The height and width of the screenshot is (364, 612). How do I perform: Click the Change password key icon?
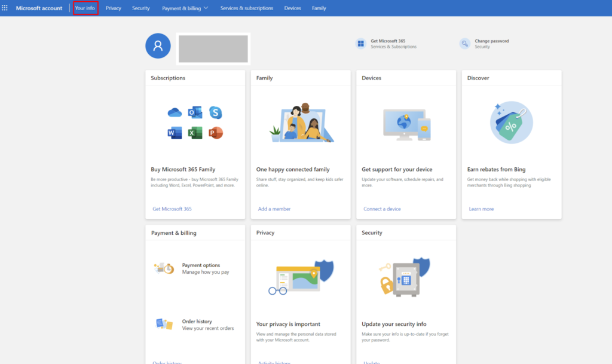click(x=464, y=44)
